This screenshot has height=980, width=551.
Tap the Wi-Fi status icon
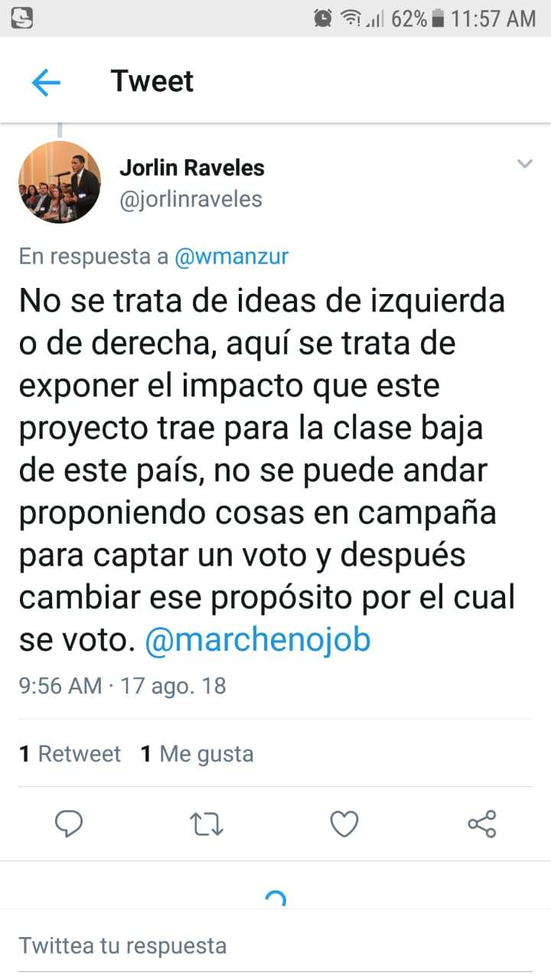tap(351, 18)
